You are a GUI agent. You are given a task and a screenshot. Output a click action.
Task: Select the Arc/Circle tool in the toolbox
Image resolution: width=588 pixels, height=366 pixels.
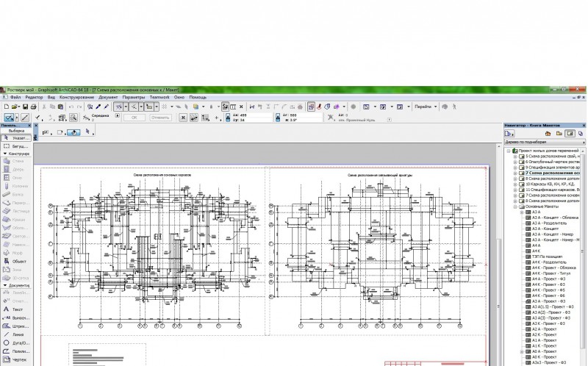15,342
